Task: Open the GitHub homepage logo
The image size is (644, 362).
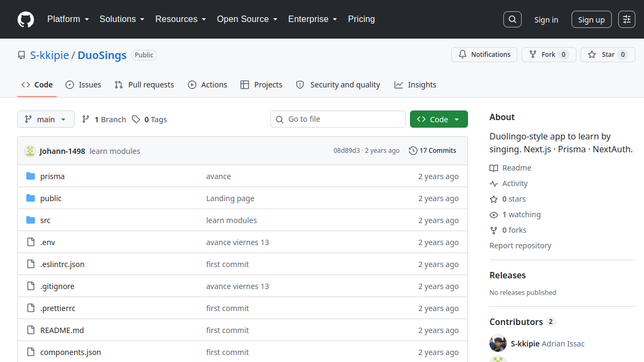Action: click(26, 19)
